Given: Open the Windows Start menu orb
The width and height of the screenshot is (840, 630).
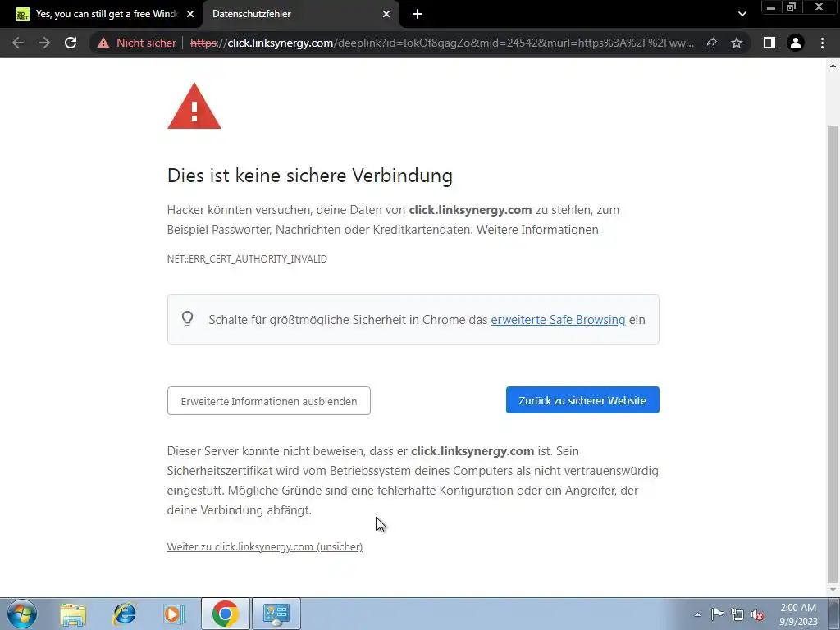Looking at the screenshot, I should 22,614.
